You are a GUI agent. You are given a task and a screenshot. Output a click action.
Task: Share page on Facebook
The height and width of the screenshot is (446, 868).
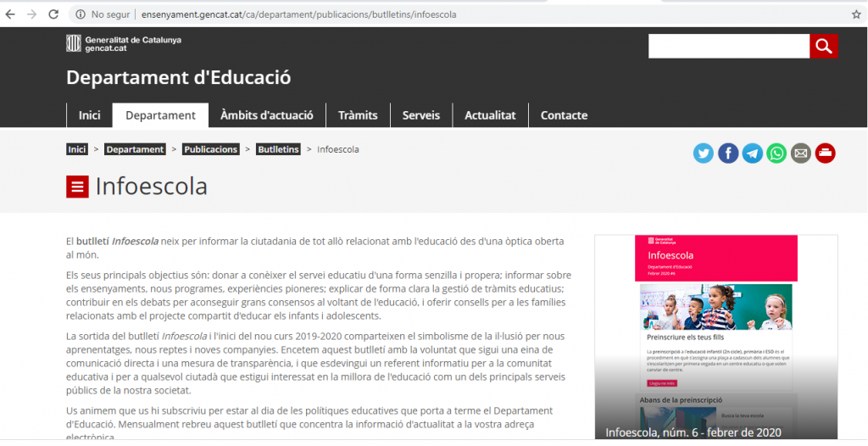pos(728,153)
